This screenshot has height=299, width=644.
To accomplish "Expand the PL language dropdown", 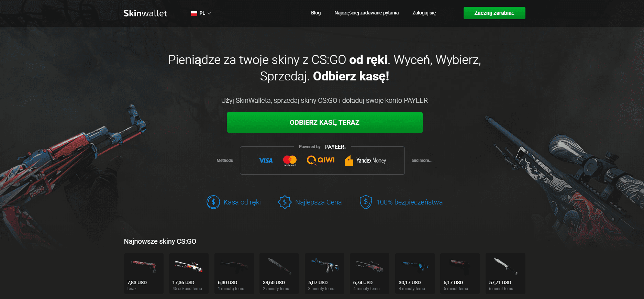I will (201, 13).
